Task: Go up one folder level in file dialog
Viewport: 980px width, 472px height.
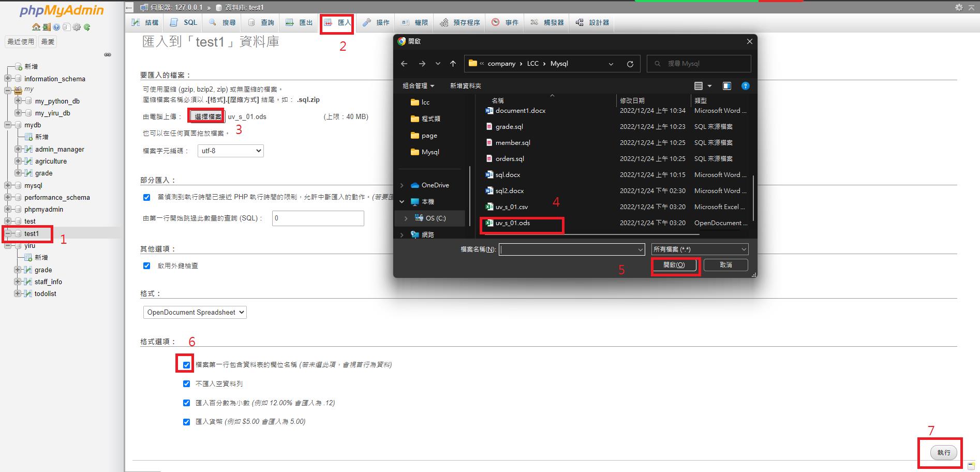Action: pyautogui.click(x=453, y=64)
